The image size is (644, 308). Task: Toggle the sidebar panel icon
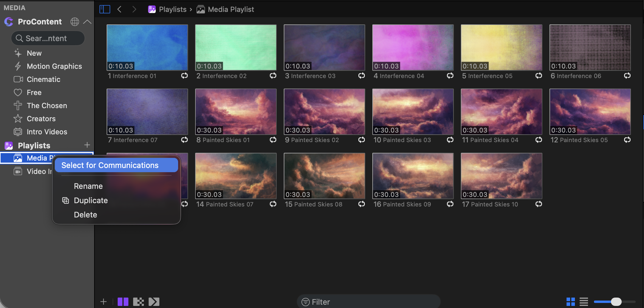(x=105, y=9)
